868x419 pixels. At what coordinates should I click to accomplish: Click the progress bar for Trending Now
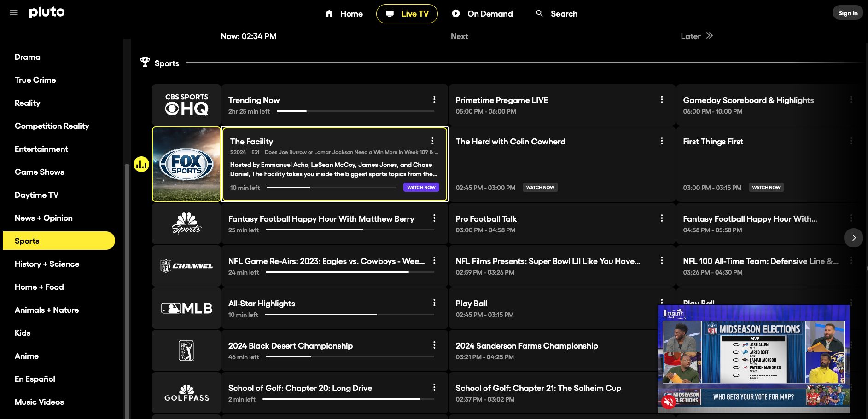pos(355,111)
